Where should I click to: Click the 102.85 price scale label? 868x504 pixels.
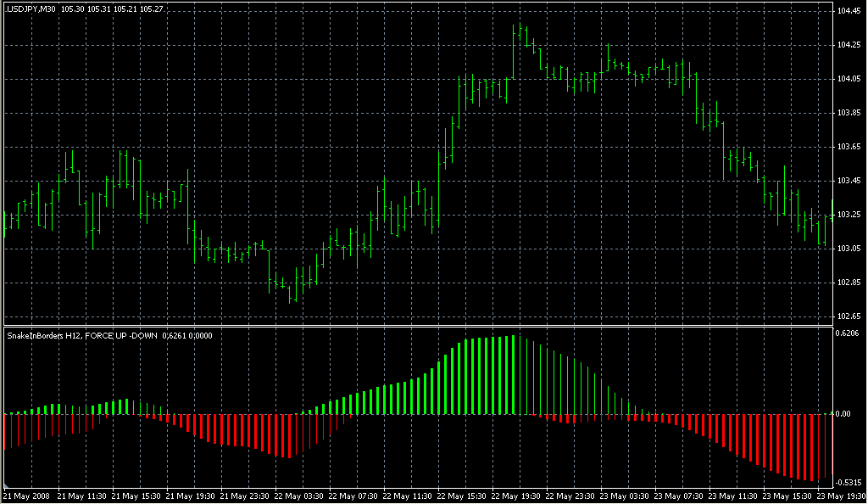[849, 283]
